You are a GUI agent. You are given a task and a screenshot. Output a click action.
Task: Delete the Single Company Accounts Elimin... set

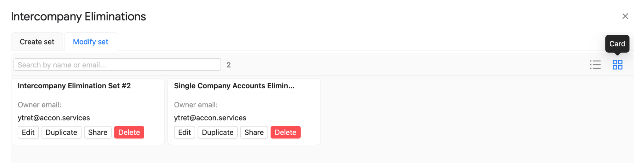pos(286,132)
